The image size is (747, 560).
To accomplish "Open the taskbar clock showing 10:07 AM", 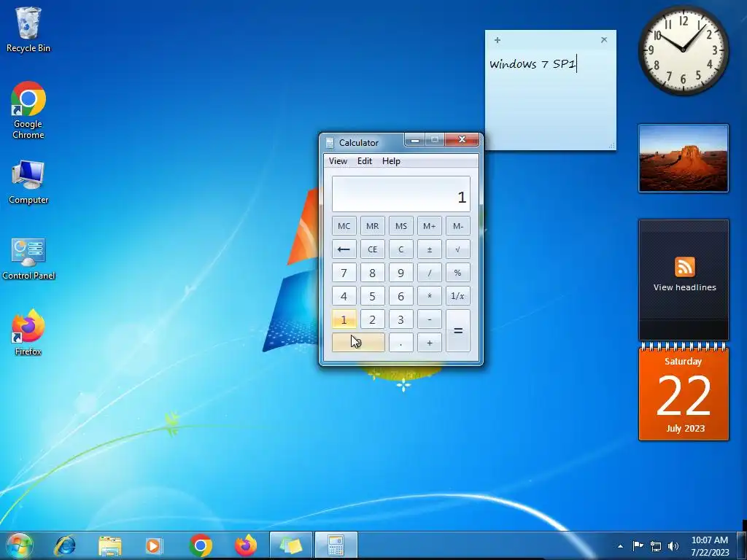I will click(x=710, y=546).
